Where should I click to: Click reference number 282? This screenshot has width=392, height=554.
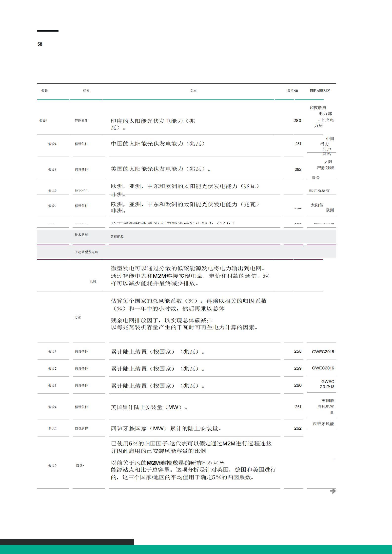pos(298,169)
